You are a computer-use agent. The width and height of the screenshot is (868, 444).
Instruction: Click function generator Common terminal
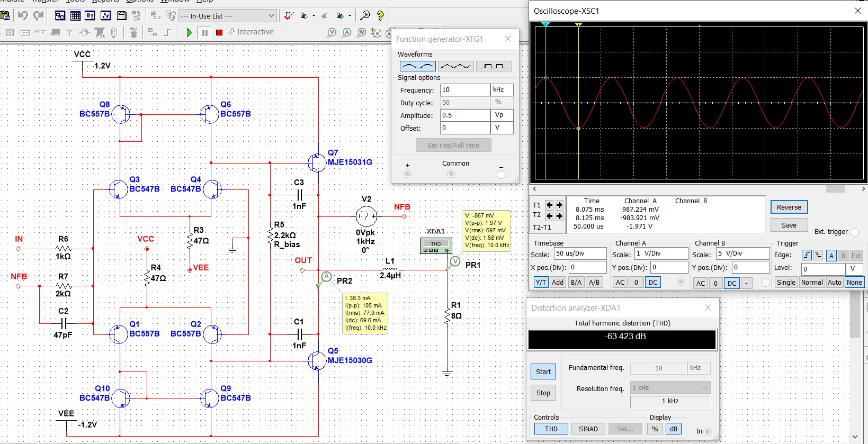(x=451, y=174)
